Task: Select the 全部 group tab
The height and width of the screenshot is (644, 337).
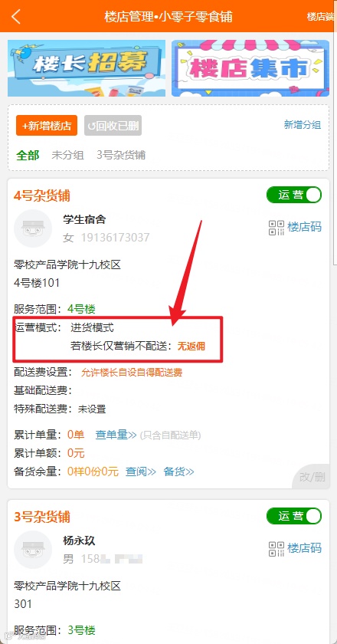Action: [28, 155]
